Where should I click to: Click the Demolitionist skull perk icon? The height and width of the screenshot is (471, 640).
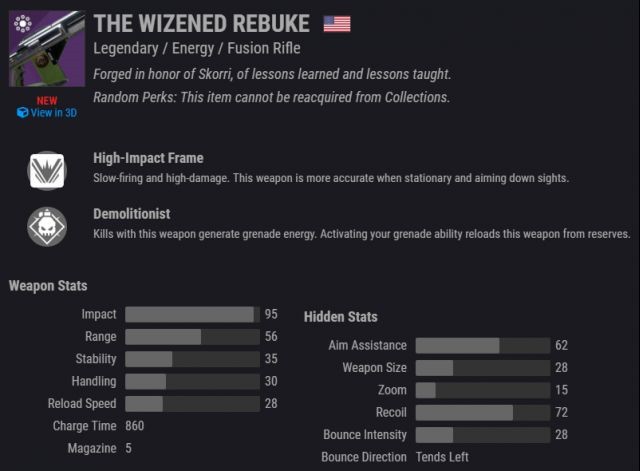pyautogui.click(x=47, y=227)
